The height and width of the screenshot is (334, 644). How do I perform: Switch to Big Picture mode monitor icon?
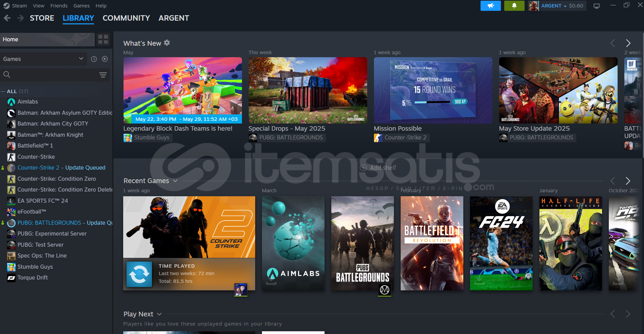tap(597, 6)
